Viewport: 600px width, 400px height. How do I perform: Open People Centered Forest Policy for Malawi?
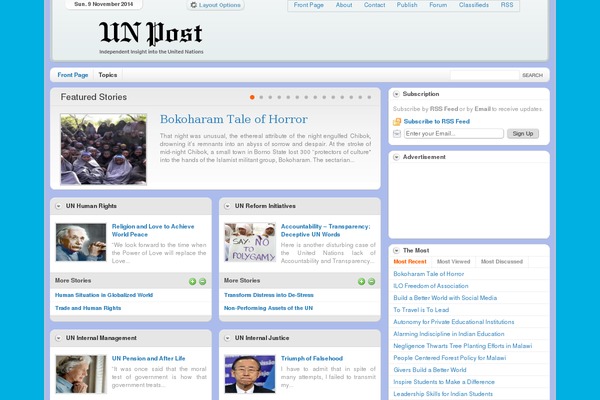[x=450, y=358]
